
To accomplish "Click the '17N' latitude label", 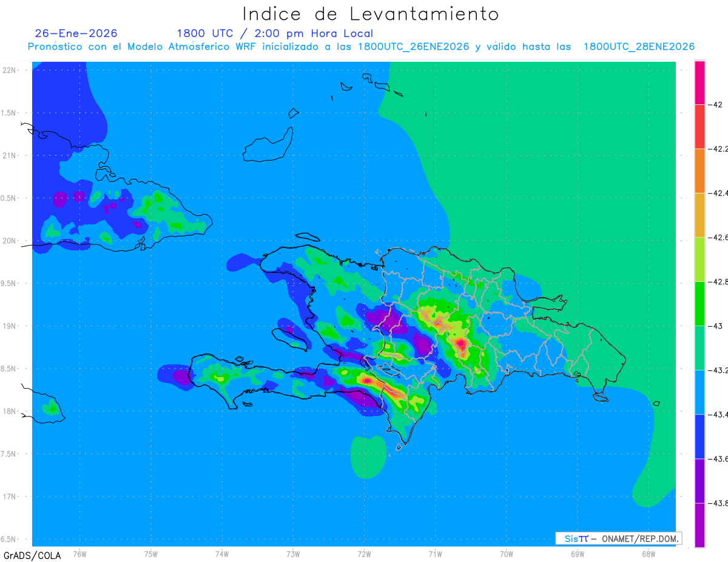I will point(10,497).
